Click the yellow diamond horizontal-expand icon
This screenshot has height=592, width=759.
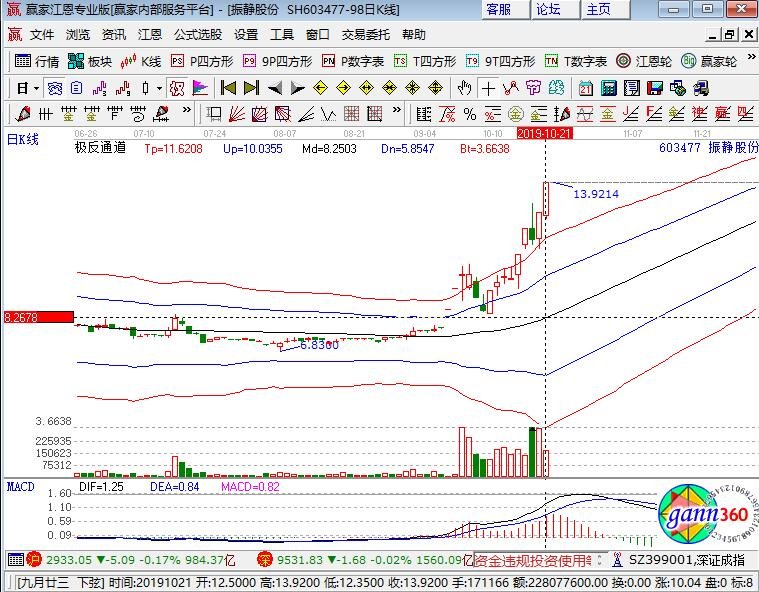pos(366,88)
